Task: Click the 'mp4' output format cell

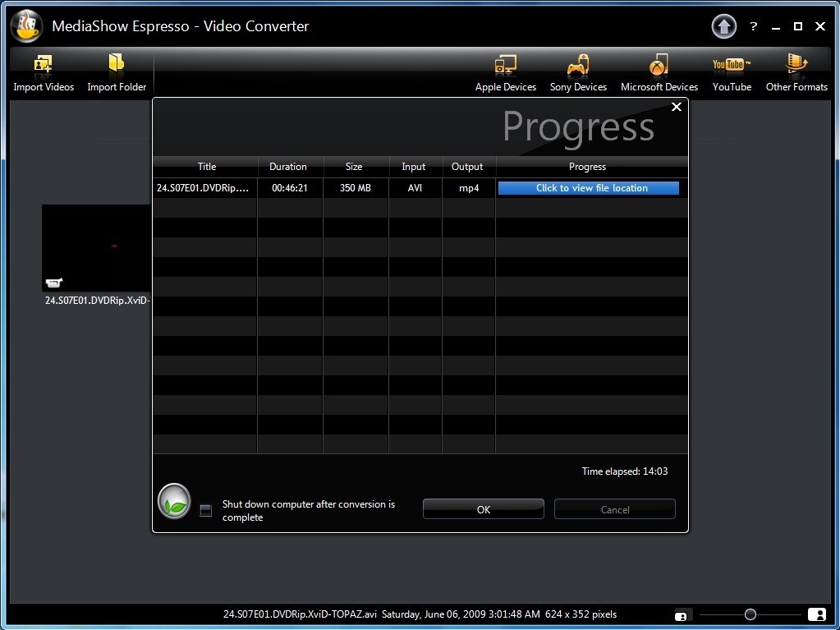Action: [469, 188]
